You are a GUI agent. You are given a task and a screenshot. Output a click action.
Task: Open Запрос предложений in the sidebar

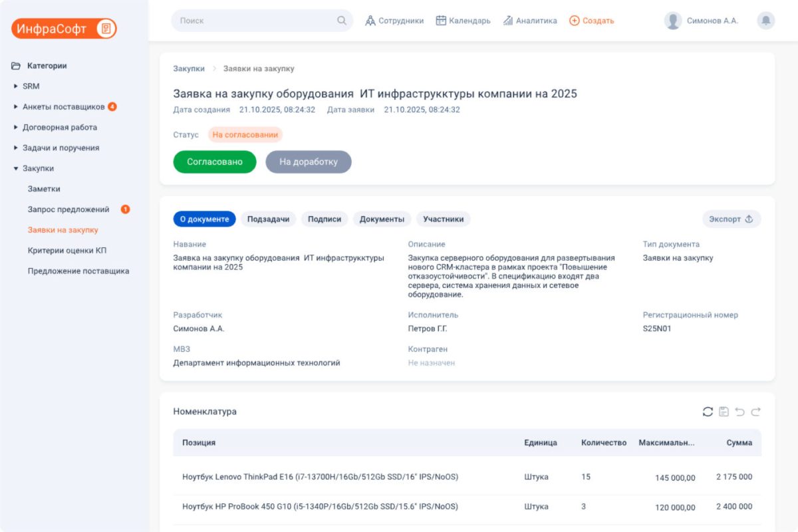(x=68, y=209)
